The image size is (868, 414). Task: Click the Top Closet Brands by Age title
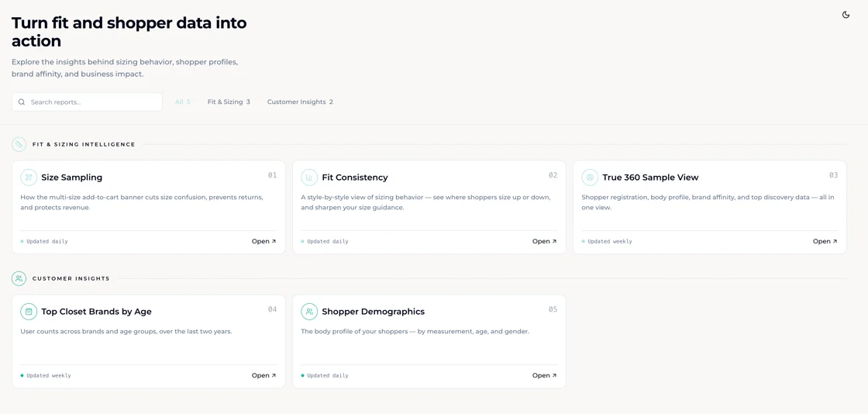[x=96, y=312]
